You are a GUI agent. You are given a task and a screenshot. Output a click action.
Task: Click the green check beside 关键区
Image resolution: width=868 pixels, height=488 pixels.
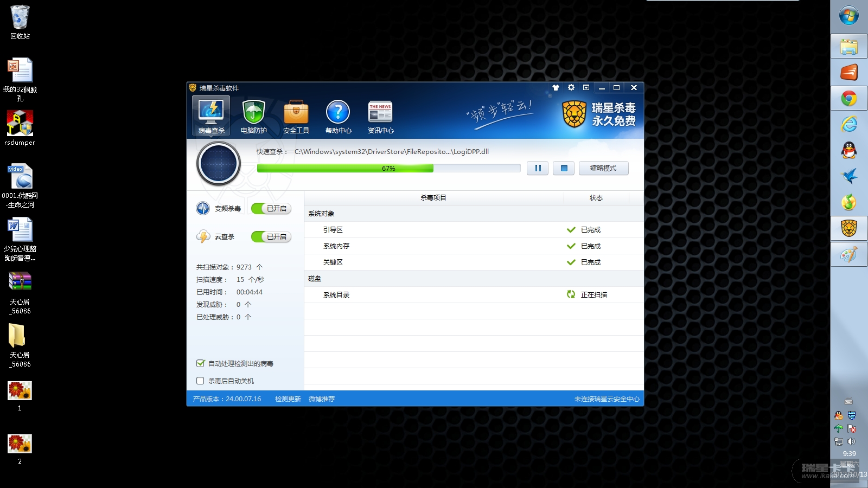click(x=571, y=262)
